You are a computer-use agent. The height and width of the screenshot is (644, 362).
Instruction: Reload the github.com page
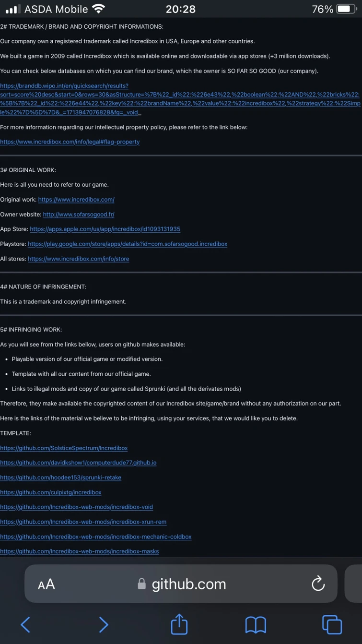[318, 584]
